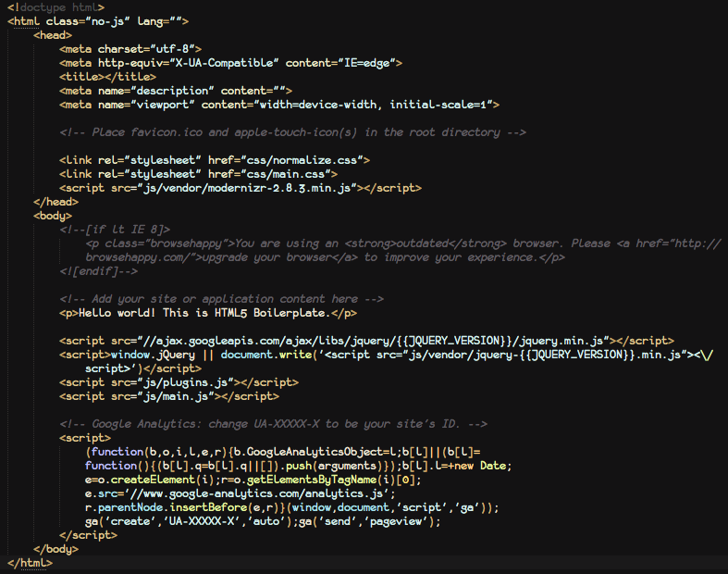Click the standalone opening <script> tag
Viewport: 728px width, 574px height.
pos(85,438)
